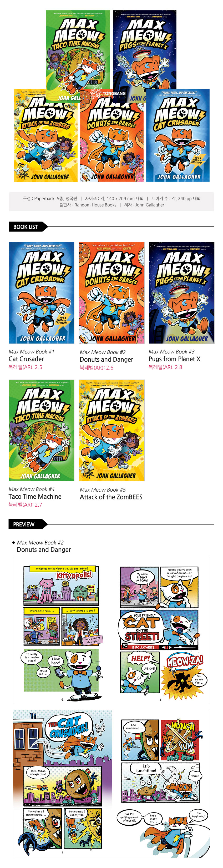Select the PREVIEW section header
The image size is (223, 868).
[24, 524]
